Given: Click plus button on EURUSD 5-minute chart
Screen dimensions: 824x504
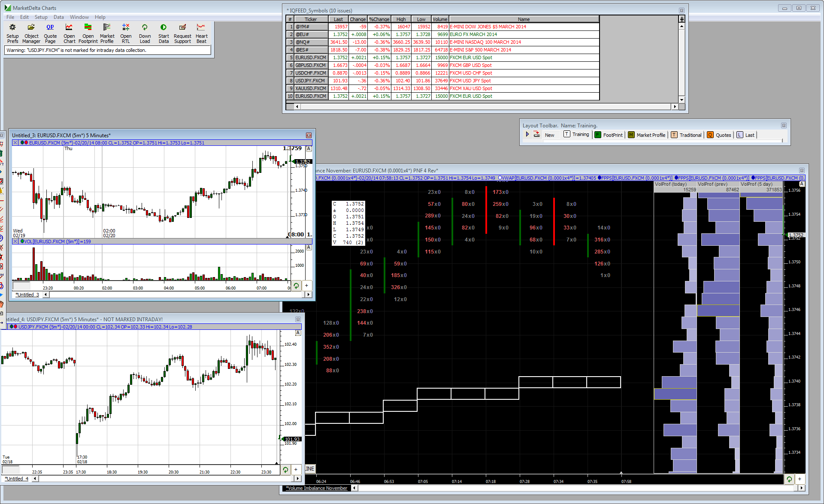Looking at the screenshot, I should [306, 286].
